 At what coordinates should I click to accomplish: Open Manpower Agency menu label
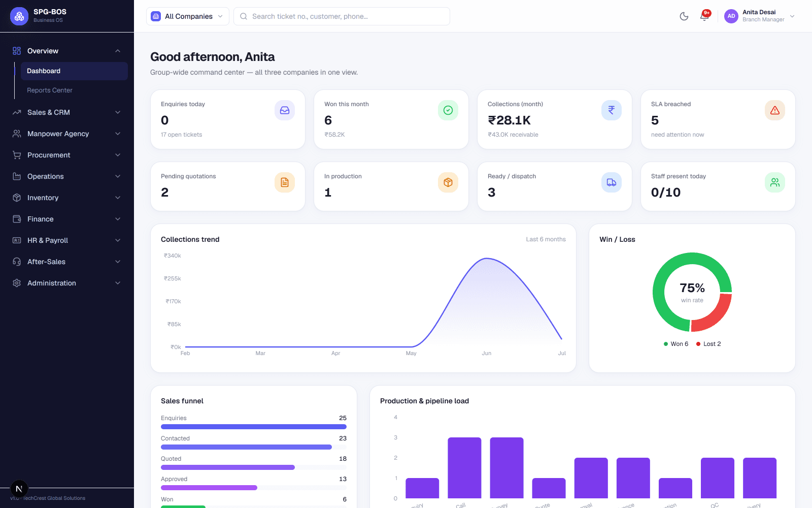pyautogui.click(x=58, y=134)
